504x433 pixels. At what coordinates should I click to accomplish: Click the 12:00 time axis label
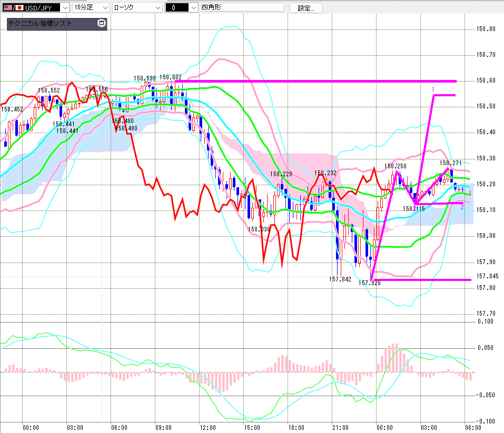208,428
